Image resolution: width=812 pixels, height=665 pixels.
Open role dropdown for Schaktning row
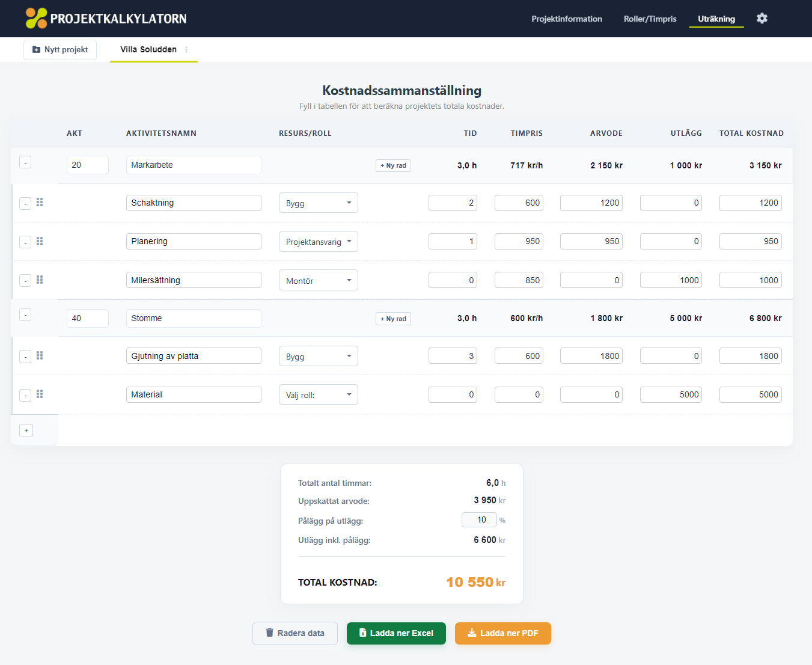pyautogui.click(x=318, y=203)
